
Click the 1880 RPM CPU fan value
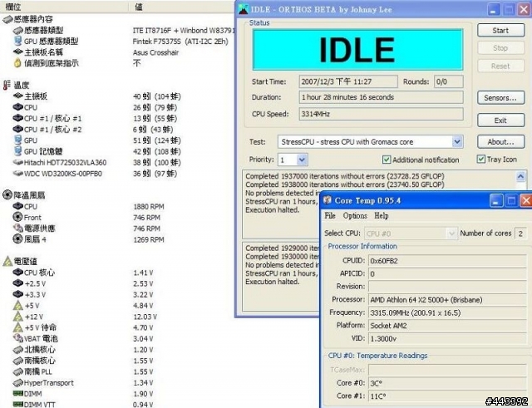pyautogui.click(x=149, y=207)
